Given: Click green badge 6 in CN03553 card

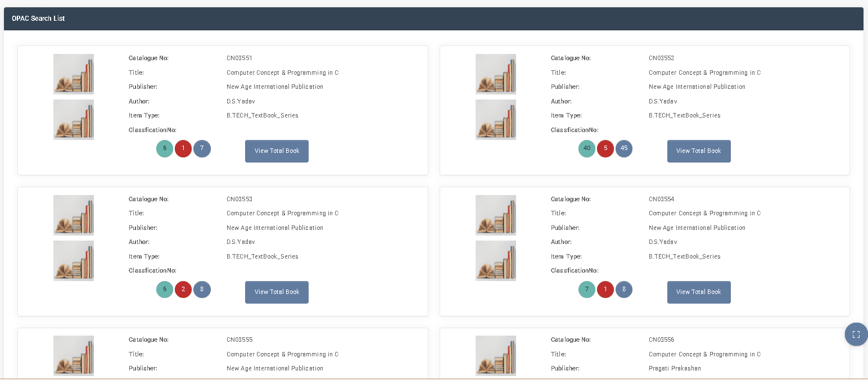Looking at the screenshot, I should pyautogui.click(x=165, y=289).
